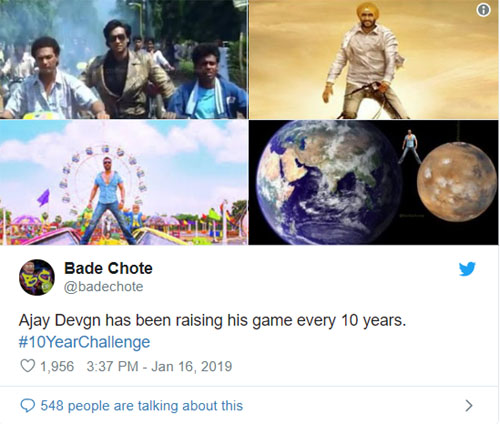The image size is (500, 424).
Task: Open "548 people are talking about this"
Action: (x=142, y=406)
